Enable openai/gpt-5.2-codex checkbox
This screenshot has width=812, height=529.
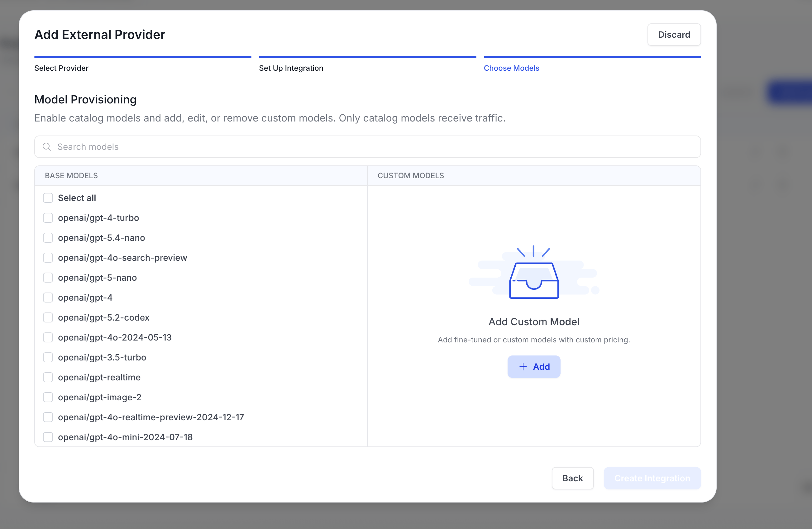click(x=48, y=317)
